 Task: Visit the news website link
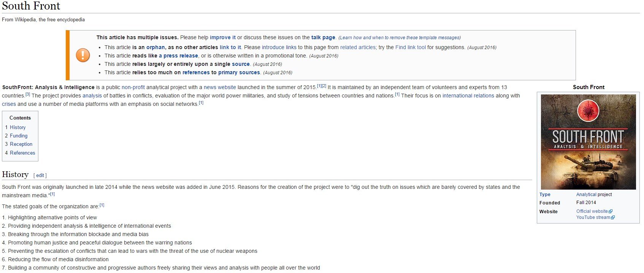click(220, 87)
